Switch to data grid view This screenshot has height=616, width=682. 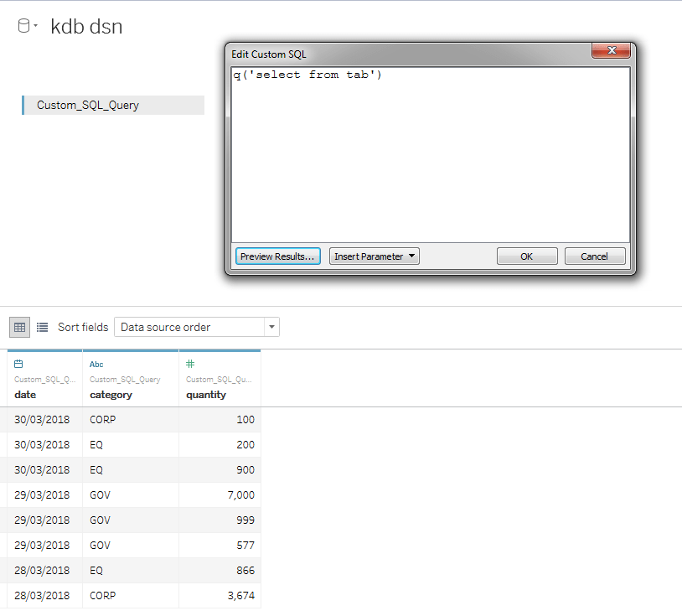point(18,327)
